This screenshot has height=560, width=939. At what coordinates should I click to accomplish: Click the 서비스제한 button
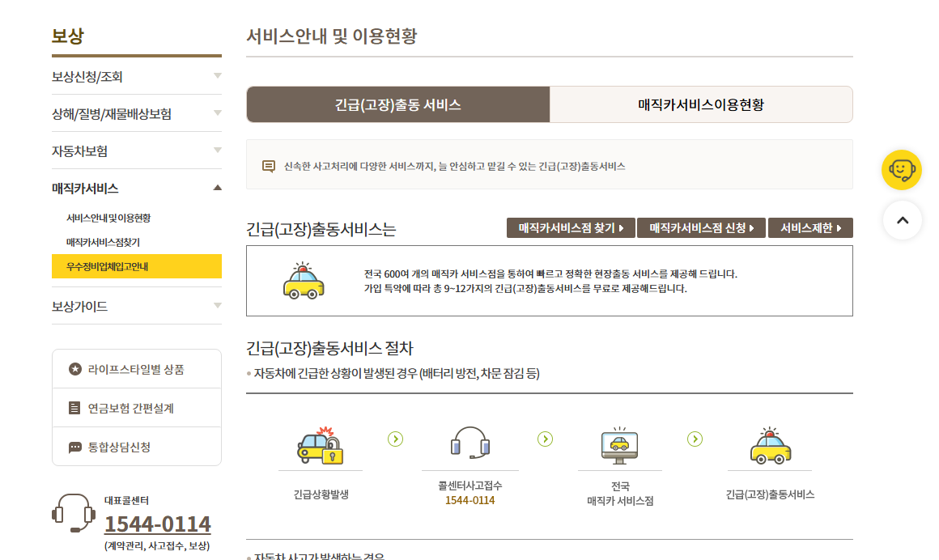click(x=810, y=227)
